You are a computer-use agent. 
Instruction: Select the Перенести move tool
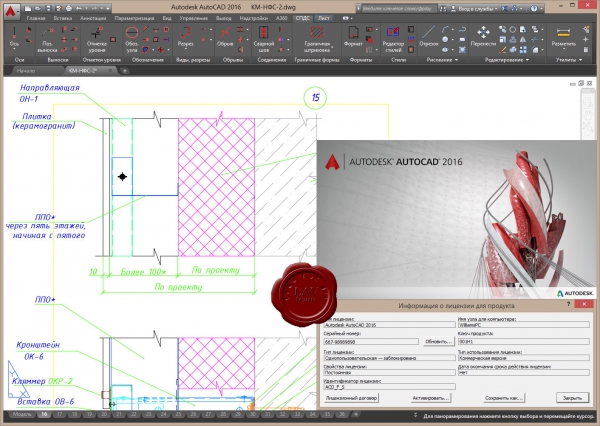[483, 37]
